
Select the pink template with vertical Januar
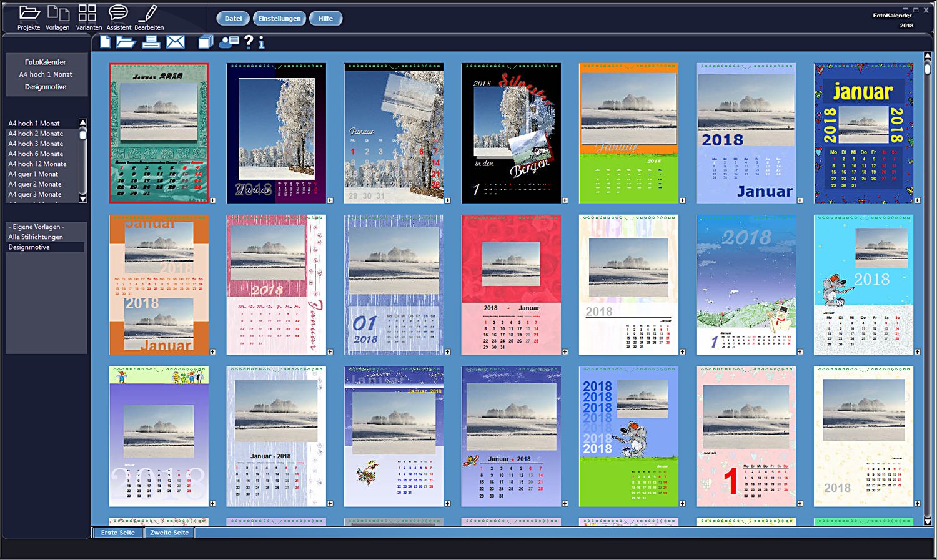(276, 285)
